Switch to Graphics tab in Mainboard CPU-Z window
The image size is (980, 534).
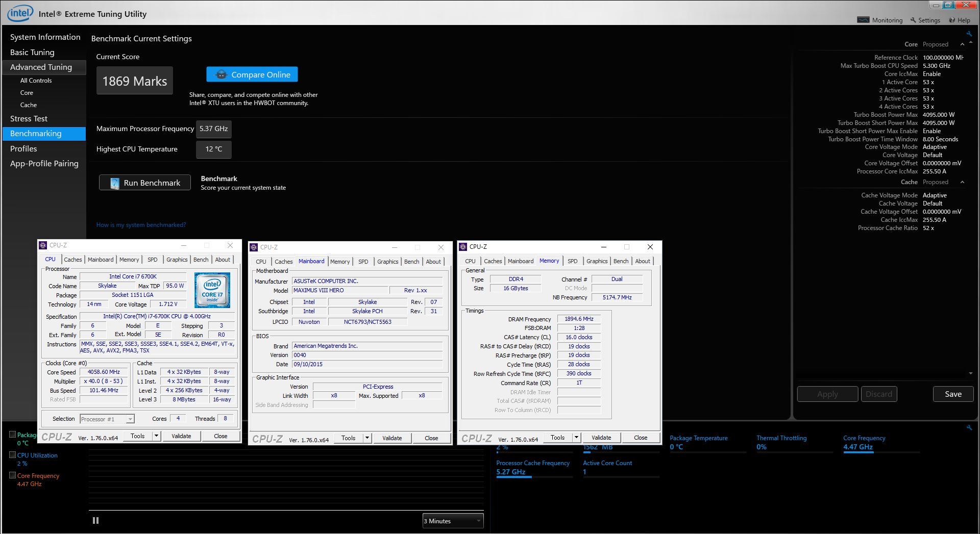pyautogui.click(x=387, y=262)
